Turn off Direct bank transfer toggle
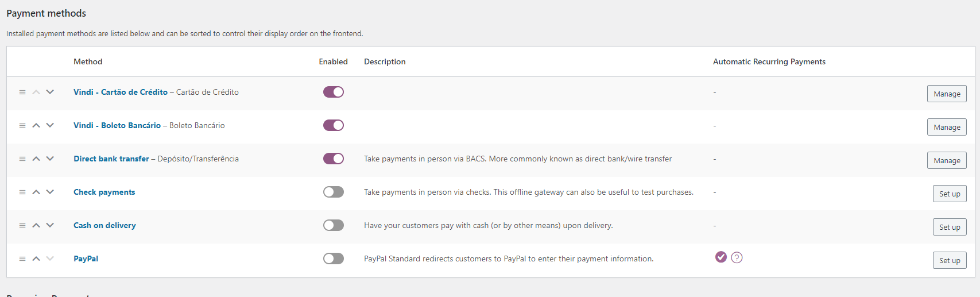 tap(334, 159)
